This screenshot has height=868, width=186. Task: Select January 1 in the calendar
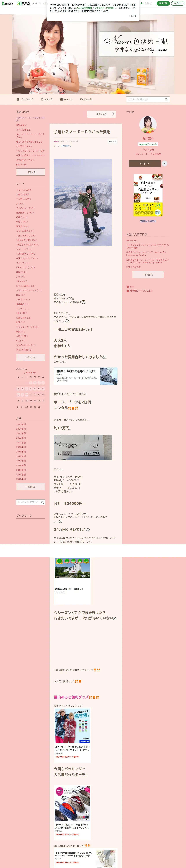tap(31, 382)
